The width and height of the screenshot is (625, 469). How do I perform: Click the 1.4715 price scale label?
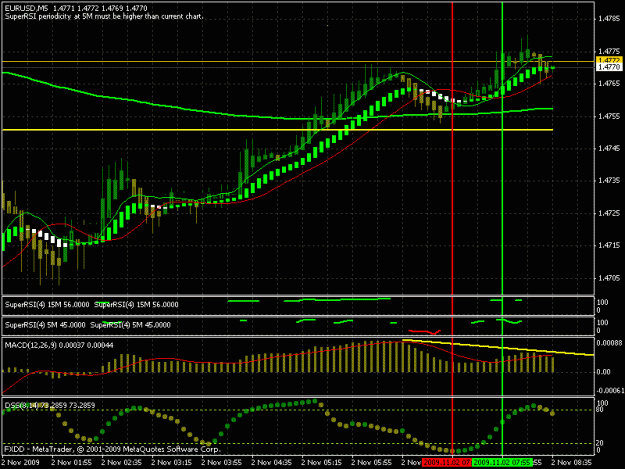coord(609,245)
